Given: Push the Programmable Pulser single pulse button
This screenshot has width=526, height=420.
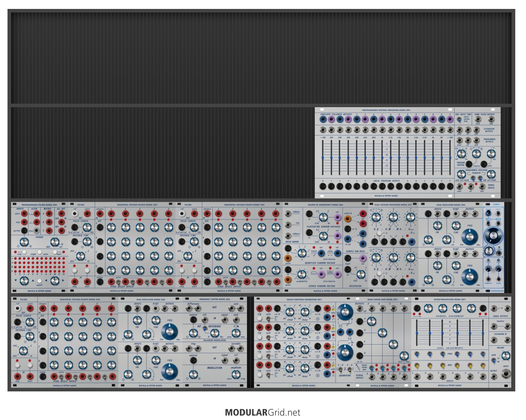Looking at the screenshot, I should (39, 252).
